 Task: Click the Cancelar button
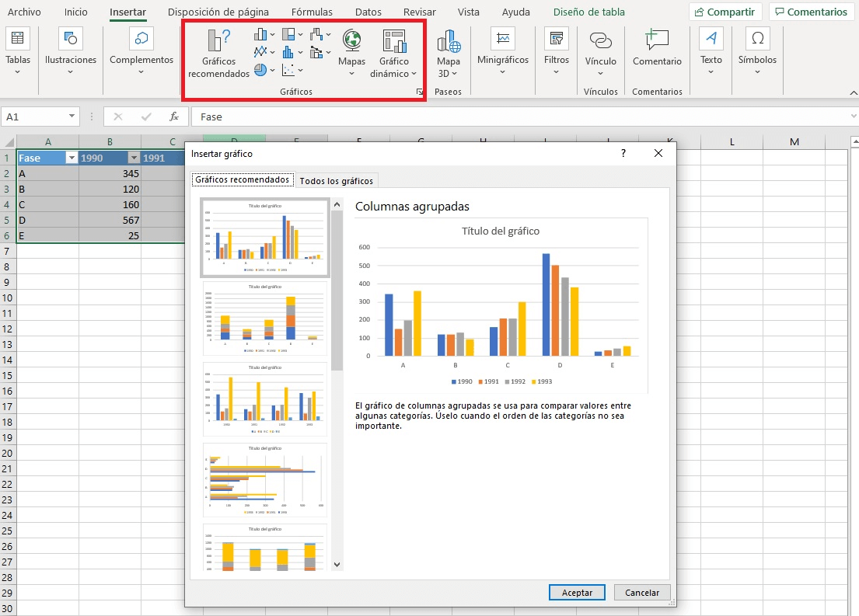click(x=642, y=593)
